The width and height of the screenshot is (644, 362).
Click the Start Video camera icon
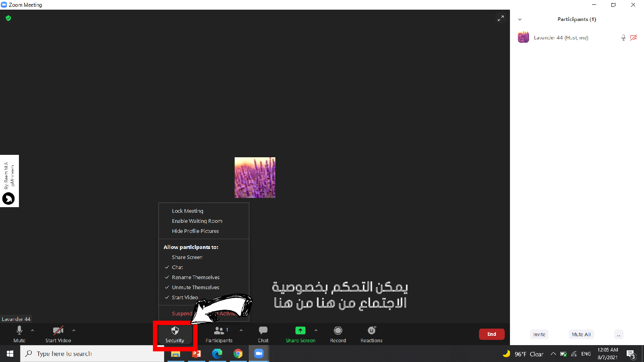[x=58, y=331]
